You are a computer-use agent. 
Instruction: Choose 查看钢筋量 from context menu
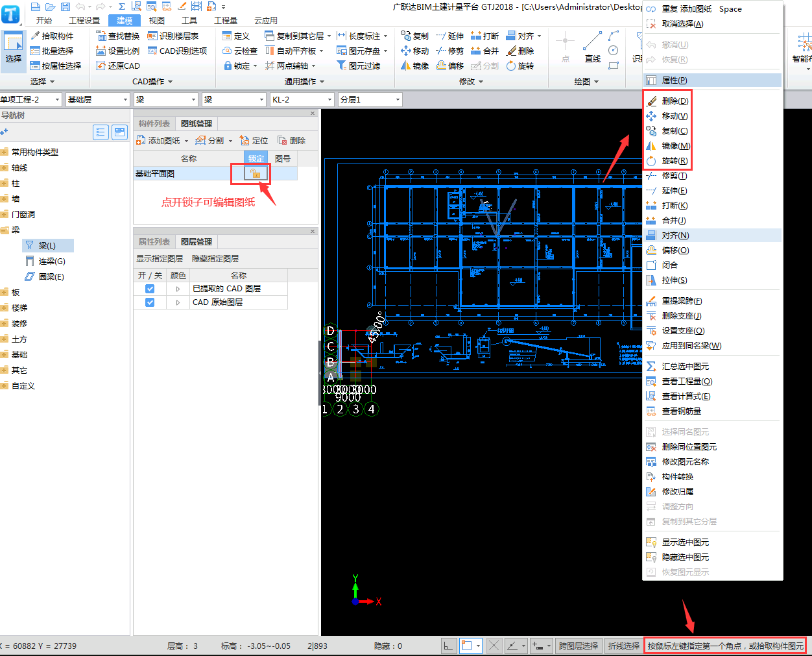point(713,411)
